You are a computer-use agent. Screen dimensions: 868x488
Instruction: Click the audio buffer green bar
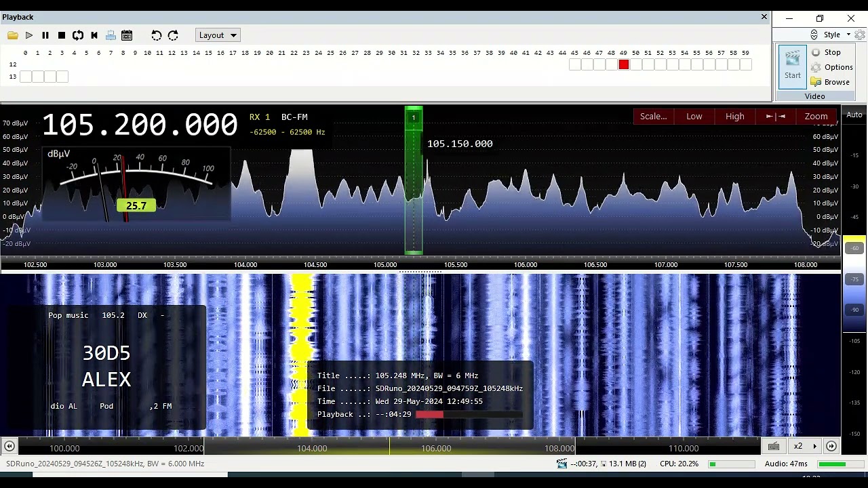[x=831, y=464]
